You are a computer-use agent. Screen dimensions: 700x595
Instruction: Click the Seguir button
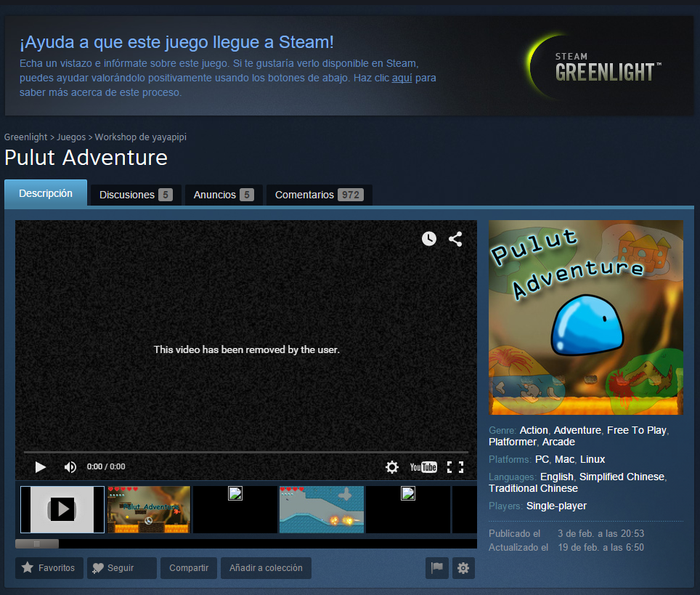(122, 567)
